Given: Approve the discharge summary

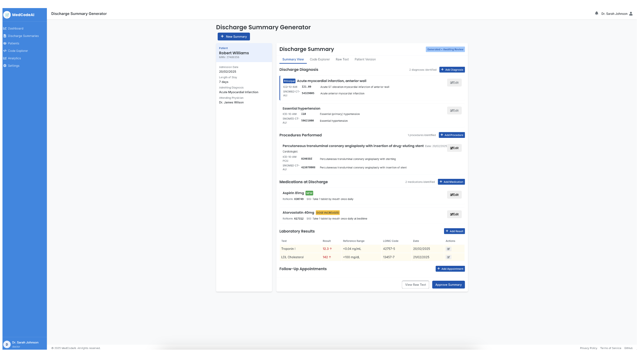Looking at the screenshot, I should [448, 285].
